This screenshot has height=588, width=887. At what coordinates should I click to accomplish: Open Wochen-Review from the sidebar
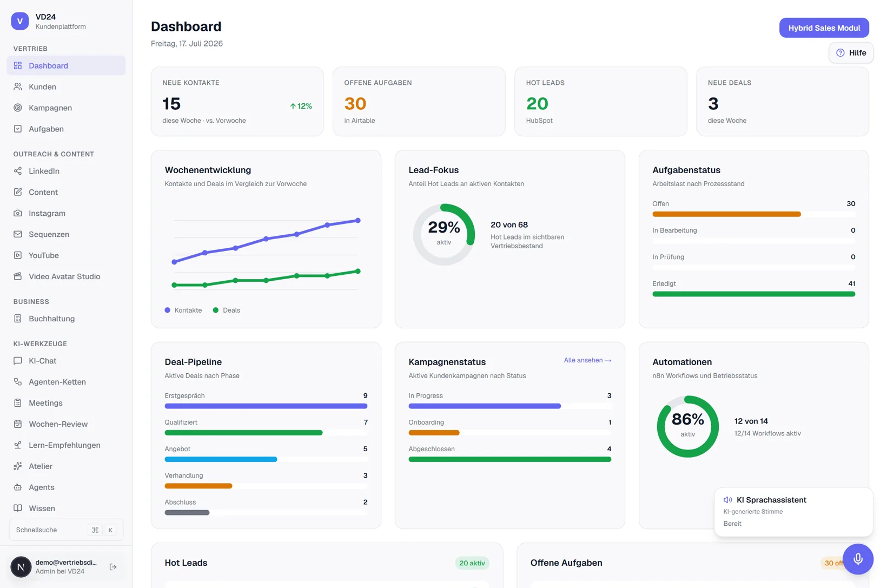coord(66,424)
